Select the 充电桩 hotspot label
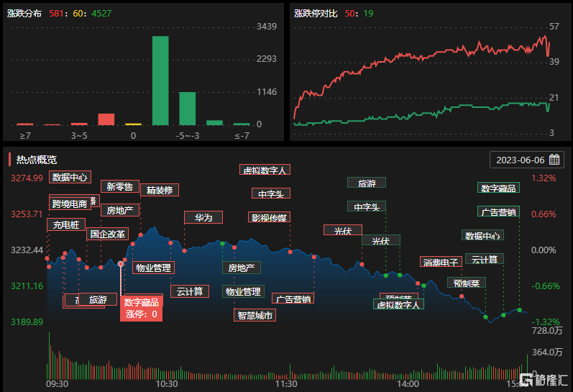Screen dimensions: 573x392 pyautogui.click(x=66, y=224)
